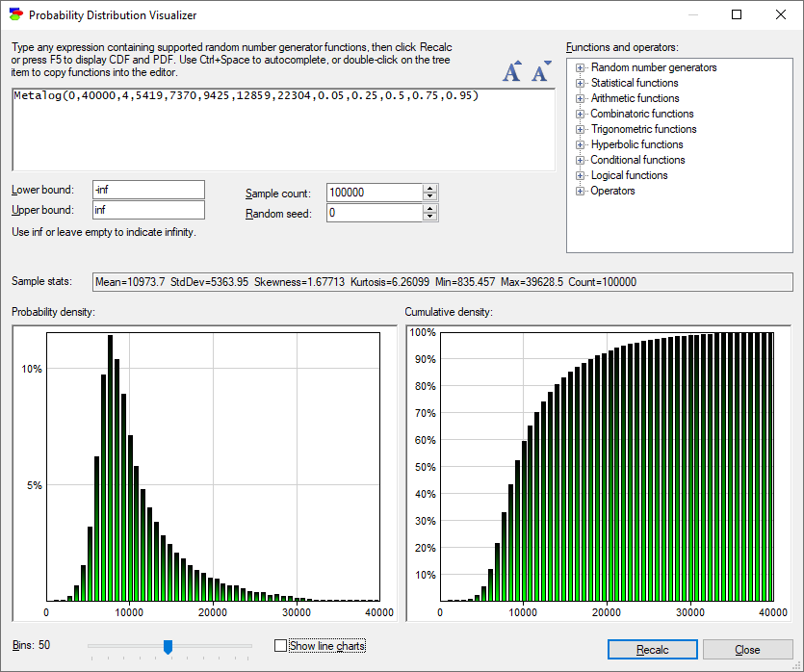Expand Trigonometric functions tree node
Viewport: 804px width, 672px height.
pyautogui.click(x=580, y=129)
